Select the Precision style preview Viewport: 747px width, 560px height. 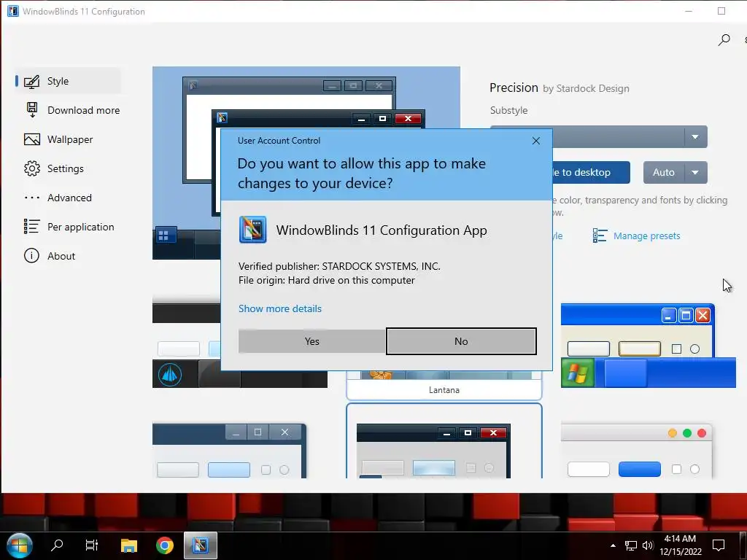(x=306, y=163)
